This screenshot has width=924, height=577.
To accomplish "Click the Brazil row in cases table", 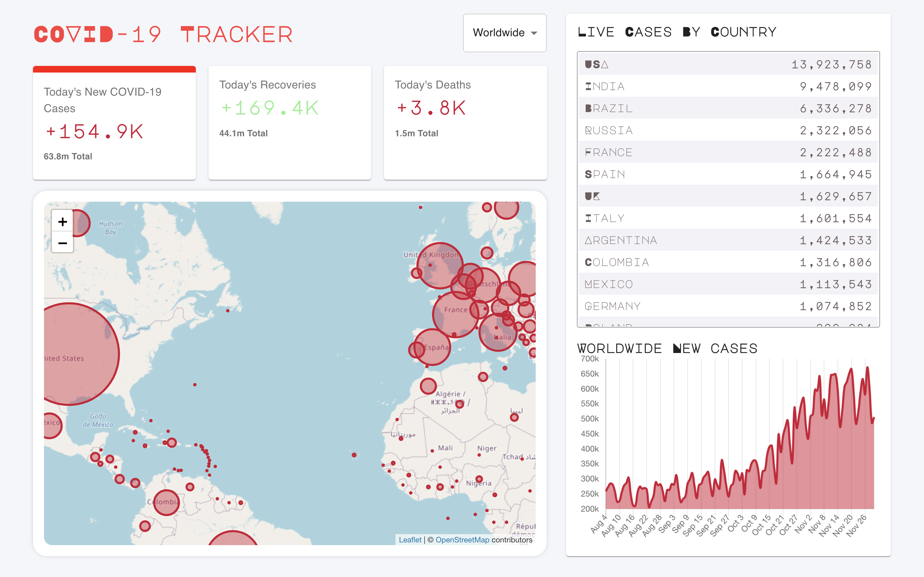I will click(728, 108).
